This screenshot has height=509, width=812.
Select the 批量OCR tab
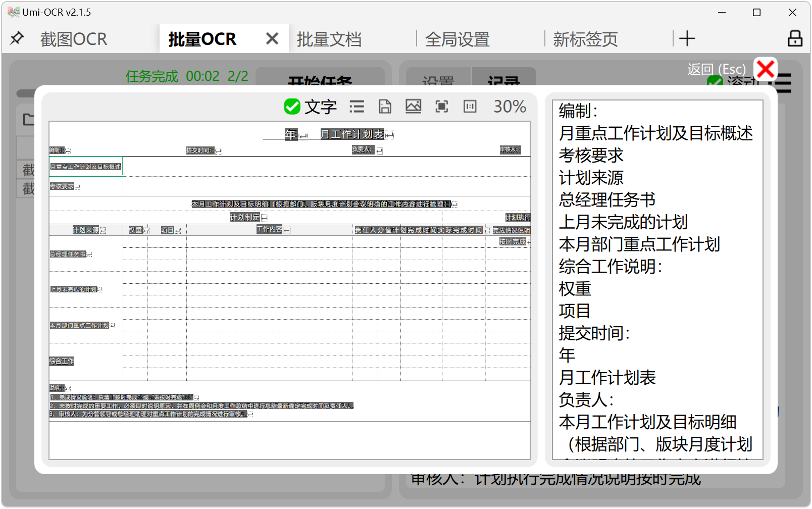(x=202, y=39)
